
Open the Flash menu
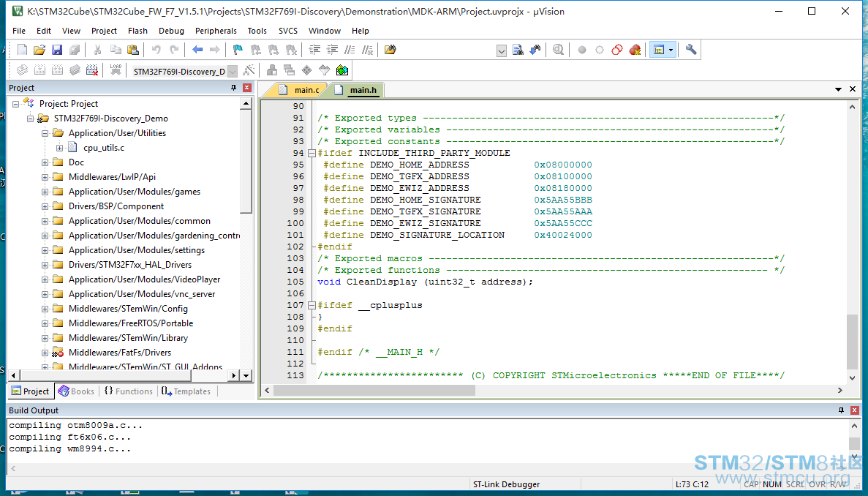pyautogui.click(x=137, y=31)
